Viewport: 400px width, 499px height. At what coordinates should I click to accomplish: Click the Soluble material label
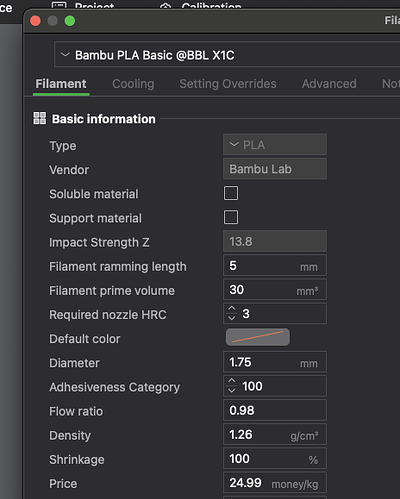click(94, 194)
